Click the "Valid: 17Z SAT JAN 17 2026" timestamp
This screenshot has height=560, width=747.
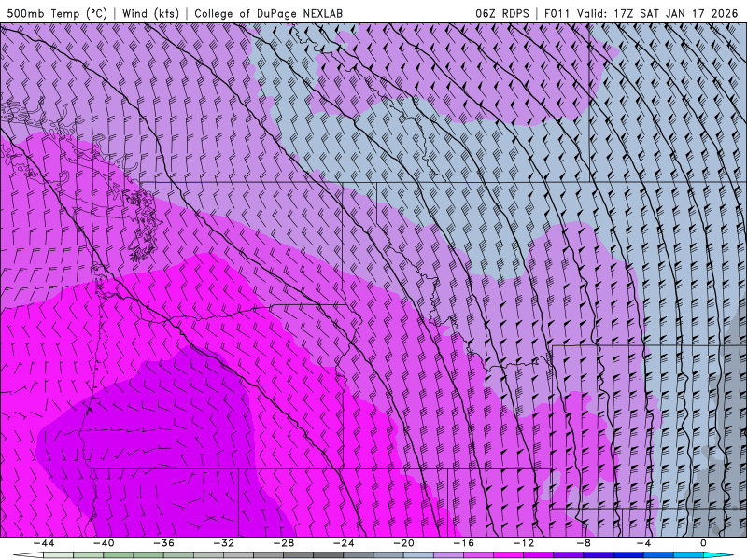click(657, 13)
